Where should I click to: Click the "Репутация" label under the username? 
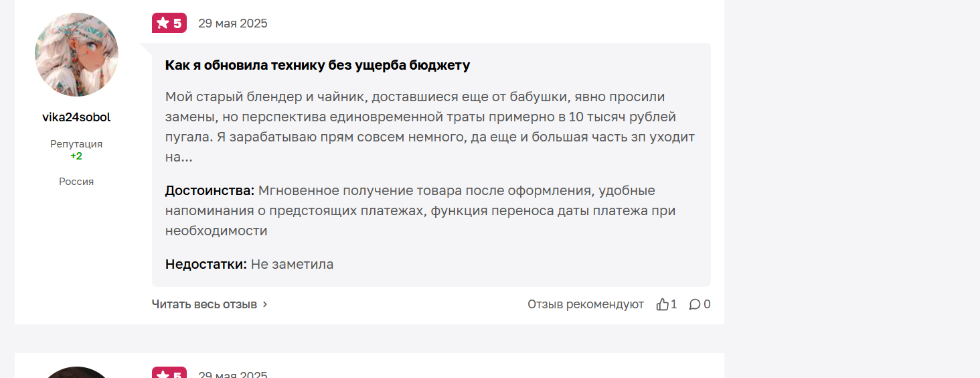pos(76,144)
